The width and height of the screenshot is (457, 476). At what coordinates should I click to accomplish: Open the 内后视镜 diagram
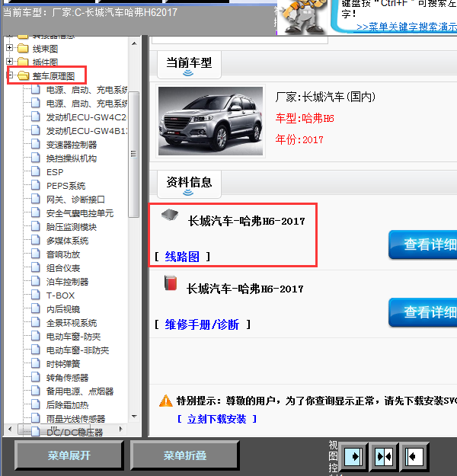(x=63, y=309)
